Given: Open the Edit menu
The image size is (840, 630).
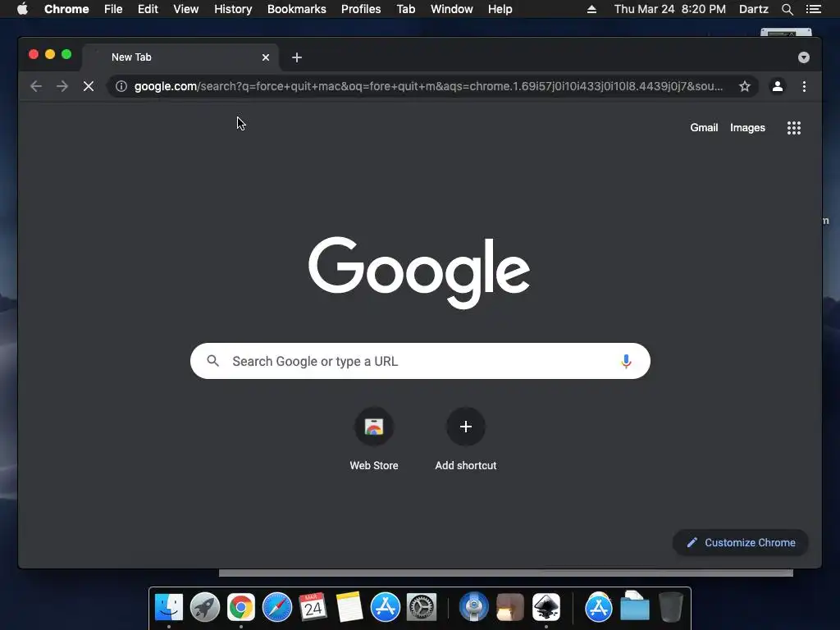Looking at the screenshot, I should pyautogui.click(x=148, y=9).
